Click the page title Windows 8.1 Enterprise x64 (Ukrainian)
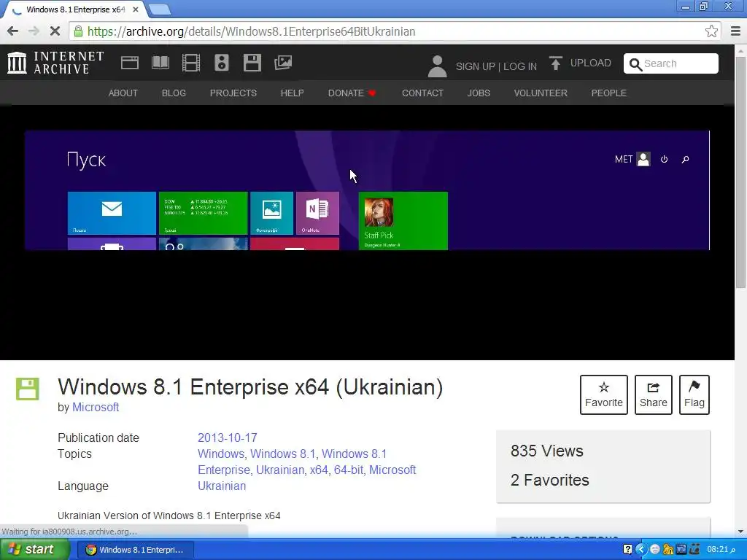This screenshot has height=560, width=747. point(250,386)
